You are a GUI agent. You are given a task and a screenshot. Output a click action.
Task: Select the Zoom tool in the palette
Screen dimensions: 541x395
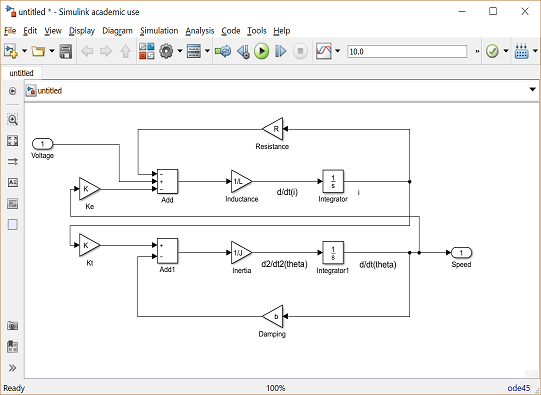[x=12, y=119]
